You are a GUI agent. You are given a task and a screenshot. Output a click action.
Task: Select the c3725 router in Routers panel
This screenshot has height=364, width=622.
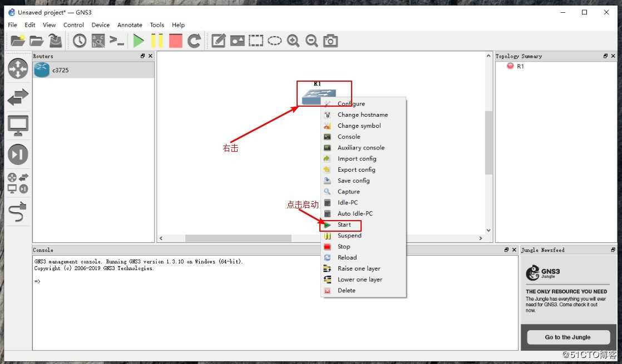point(93,70)
